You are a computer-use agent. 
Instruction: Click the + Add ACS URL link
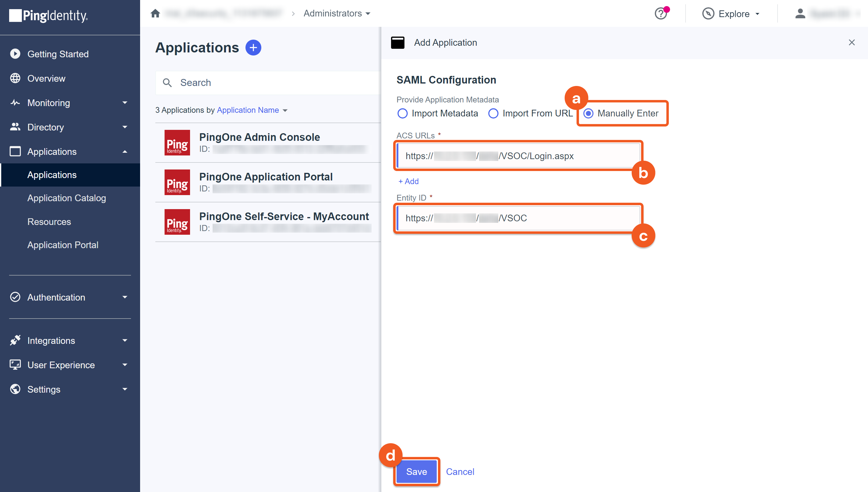[408, 181]
